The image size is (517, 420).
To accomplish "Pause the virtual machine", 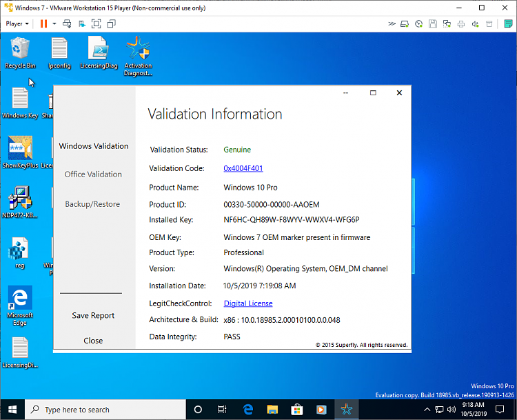I will coord(43,23).
